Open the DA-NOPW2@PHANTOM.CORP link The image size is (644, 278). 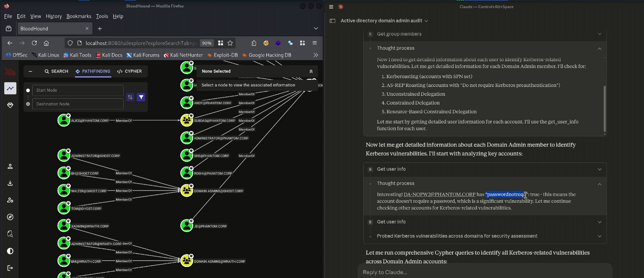[x=439, y=194]
